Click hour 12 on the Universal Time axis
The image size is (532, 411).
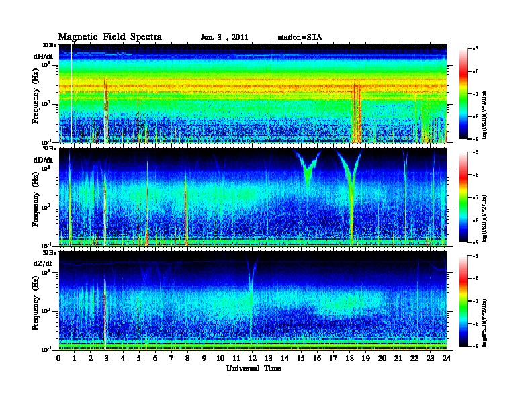(253, 358)
